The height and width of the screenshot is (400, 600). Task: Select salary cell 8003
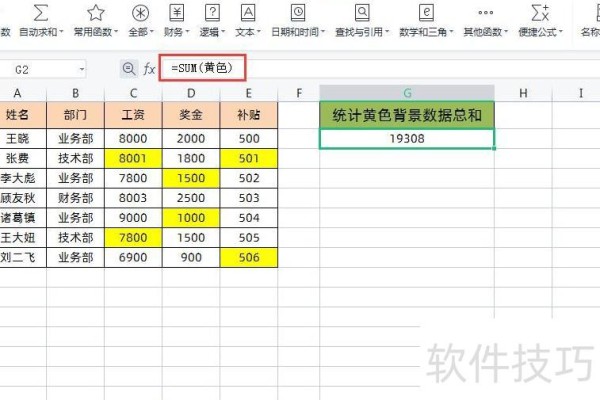(x=133, y=198)
